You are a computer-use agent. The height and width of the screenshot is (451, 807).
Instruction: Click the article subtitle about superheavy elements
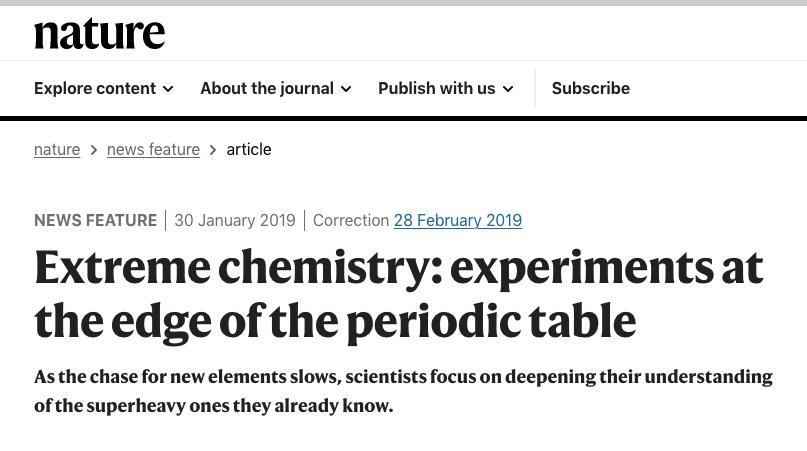point(403,391)
